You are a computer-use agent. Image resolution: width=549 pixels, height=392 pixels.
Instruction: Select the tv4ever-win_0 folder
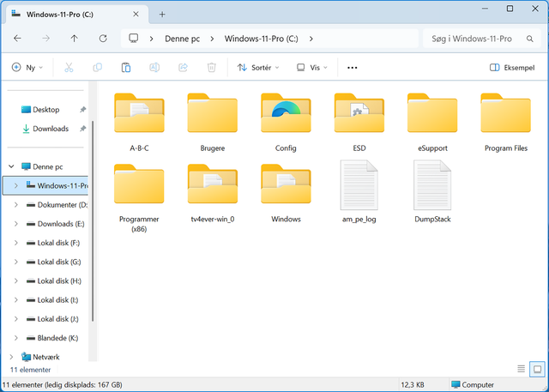(x=213, y=193)
